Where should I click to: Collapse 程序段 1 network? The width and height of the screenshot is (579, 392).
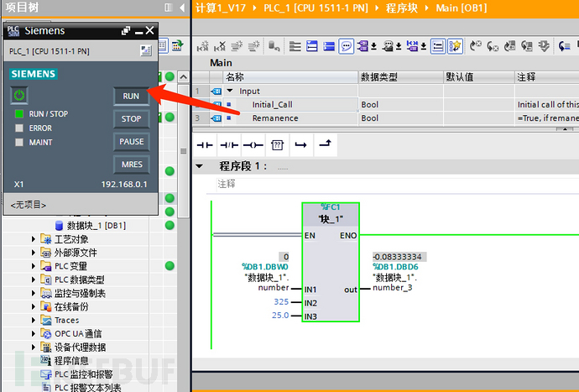(200, 166)
